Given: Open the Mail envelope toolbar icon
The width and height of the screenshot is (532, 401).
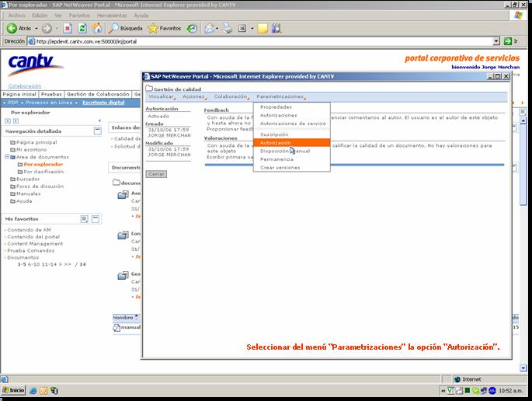Looking at the screenshot, I should click(x=210, y=29).
